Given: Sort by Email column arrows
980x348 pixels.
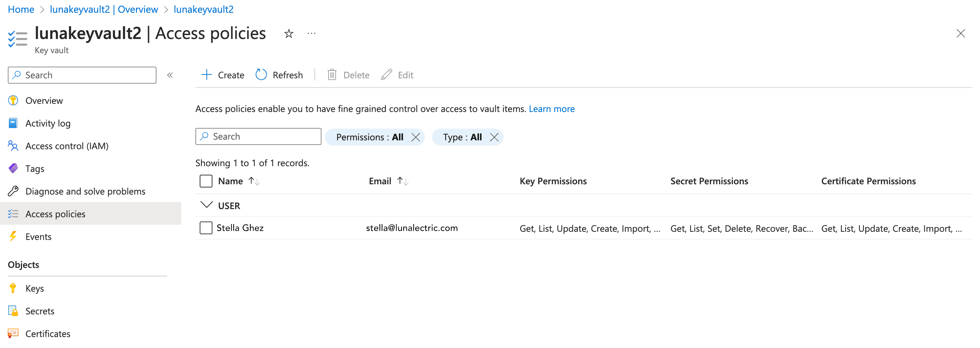Looking at the screenshot, I should point(403,181).
